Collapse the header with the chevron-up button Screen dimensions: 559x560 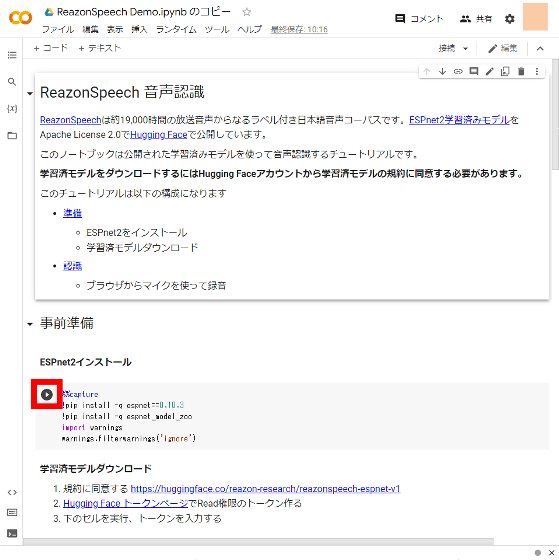(540, 49)
